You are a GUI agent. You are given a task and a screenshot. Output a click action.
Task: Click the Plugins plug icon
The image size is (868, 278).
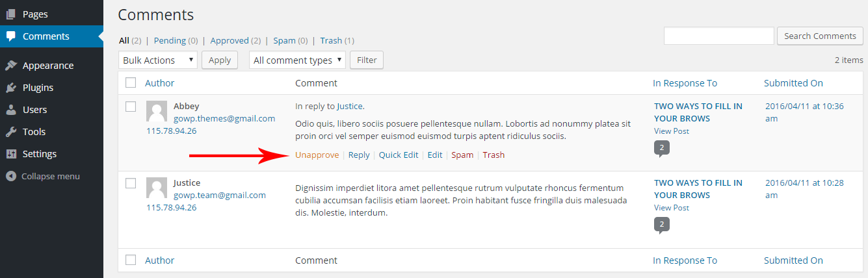point(11,88)
